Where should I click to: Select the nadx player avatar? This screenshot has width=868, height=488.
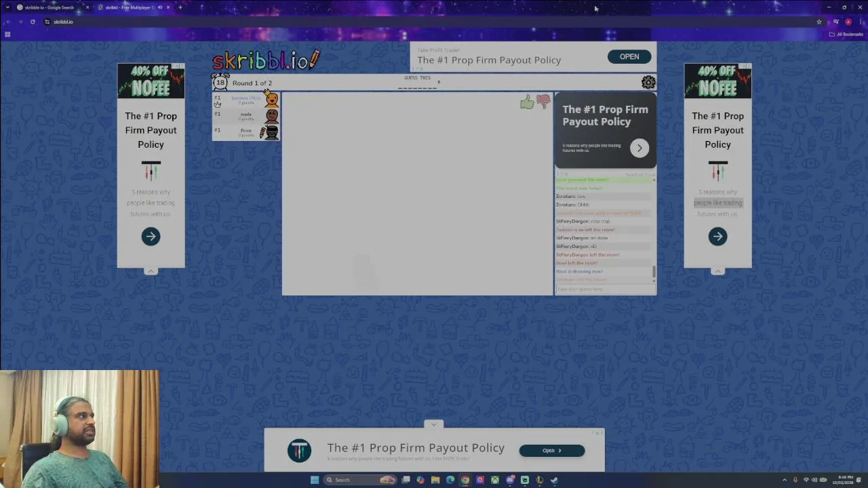coord(271,116)
